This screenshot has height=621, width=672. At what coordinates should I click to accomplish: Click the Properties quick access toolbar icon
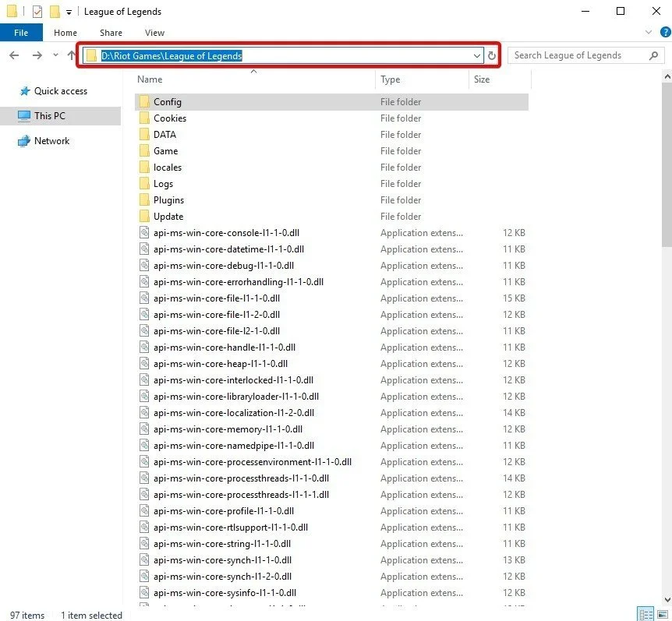pos(37,12)
